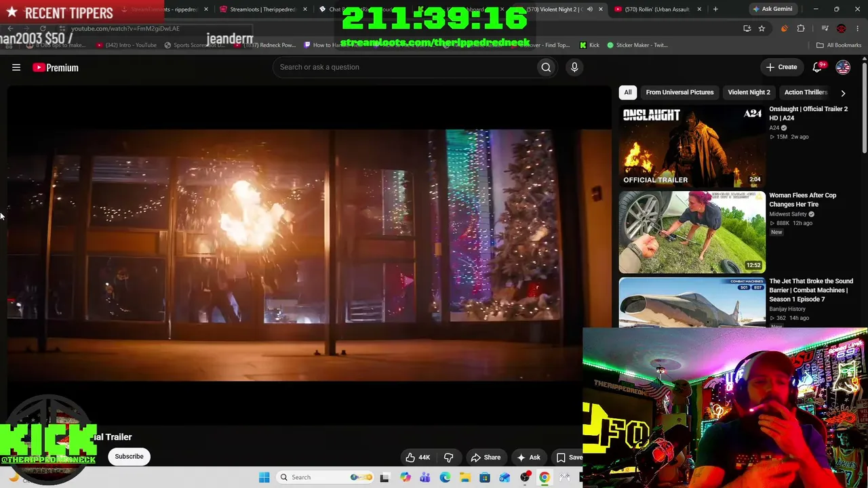Click the YouTube search magnifier button
This screenshot has height=488, width=868.
click(x=546, y=67)
